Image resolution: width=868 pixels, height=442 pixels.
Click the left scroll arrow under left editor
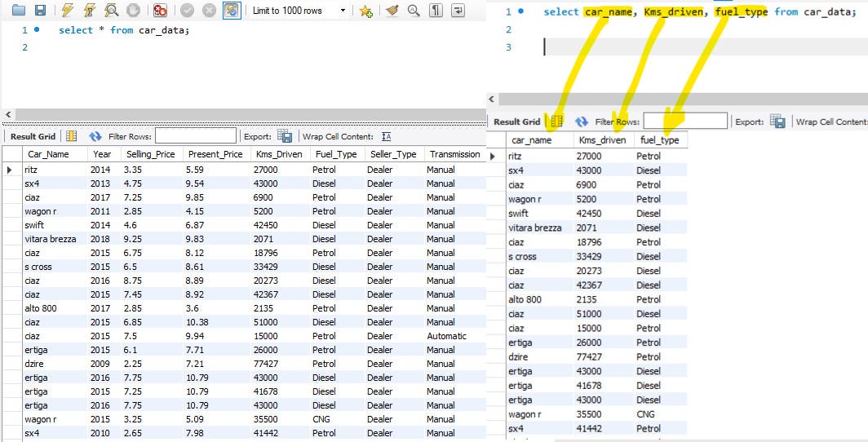[x=8, y=114]
